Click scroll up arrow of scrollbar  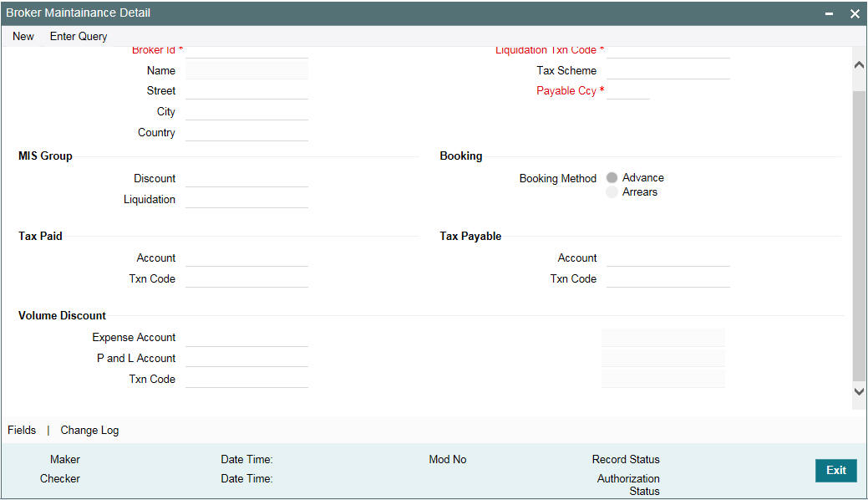click(x=859, y=65)
